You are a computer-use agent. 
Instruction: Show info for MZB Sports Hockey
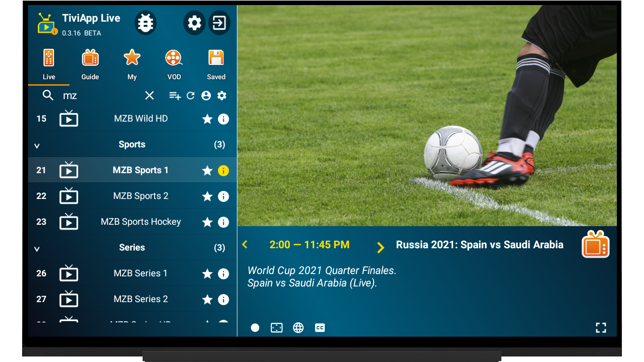(223, 222)
